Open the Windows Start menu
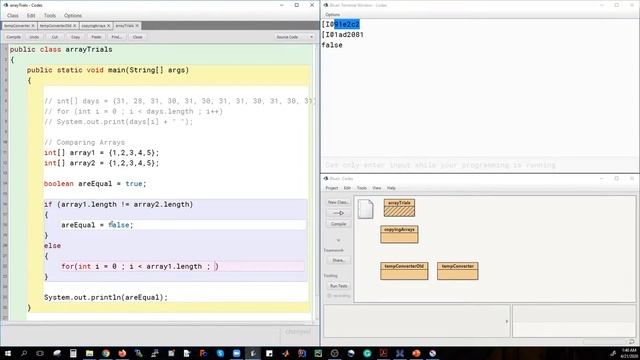Screen dimensions: 640x360 (7, 353)
